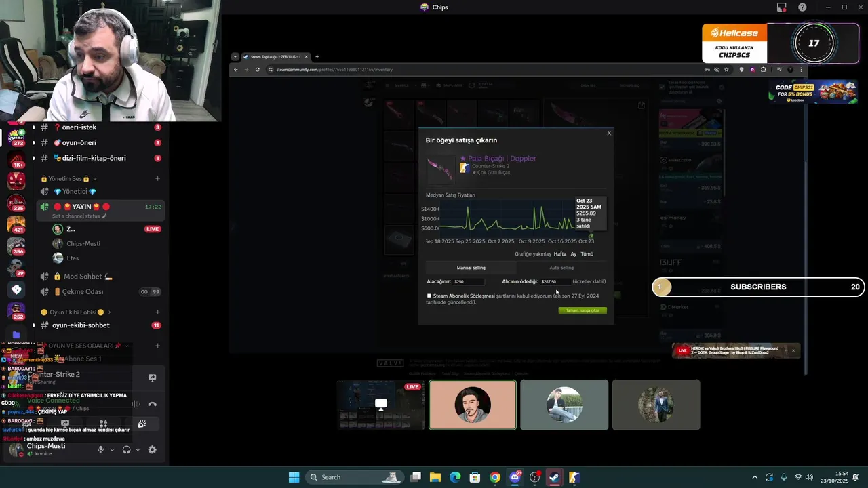Select the green-highlighted participant tile
The image size is (868, 488).
(473, 405)
